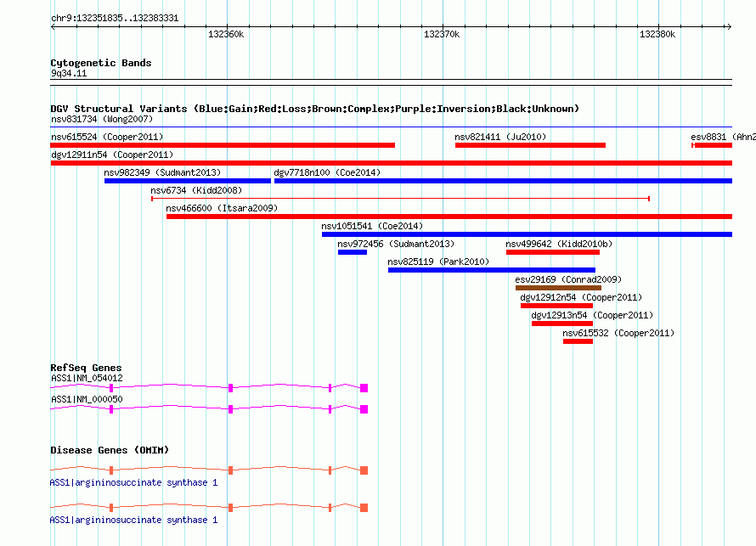Click the nsv466600 (Itsara2009) label
The image size is (756, 546).
coord(222,208)
